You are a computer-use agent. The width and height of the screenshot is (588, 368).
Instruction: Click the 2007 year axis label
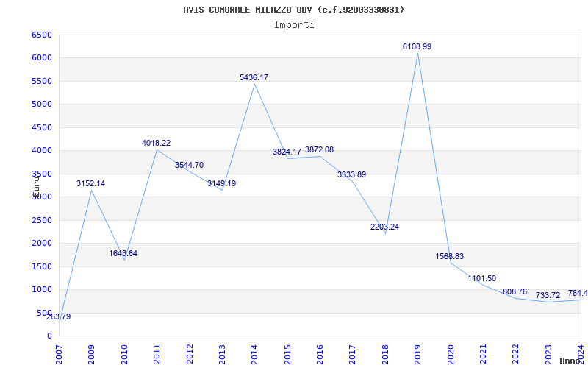tap(59, 354)
